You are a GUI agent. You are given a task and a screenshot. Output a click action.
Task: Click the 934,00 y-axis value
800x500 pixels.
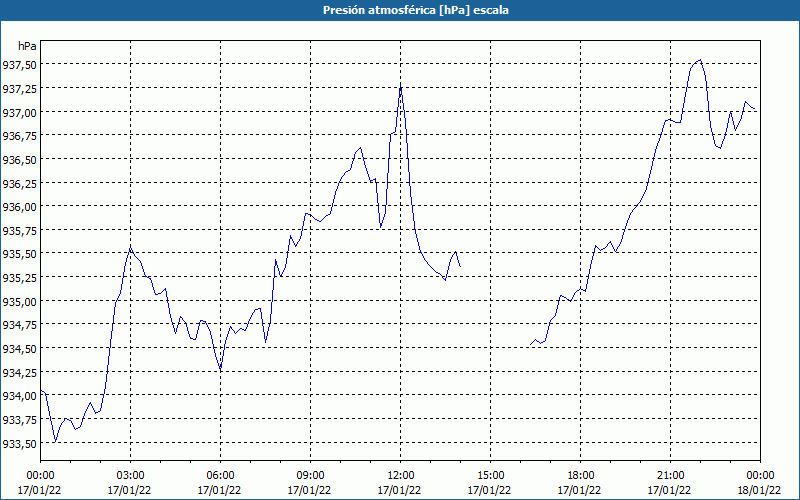tap(19, 396)
